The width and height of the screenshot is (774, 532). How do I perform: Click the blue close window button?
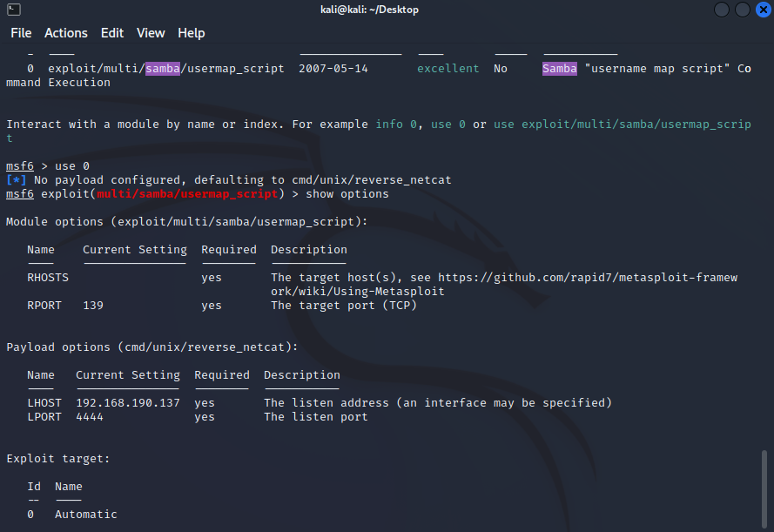(764, 10)
